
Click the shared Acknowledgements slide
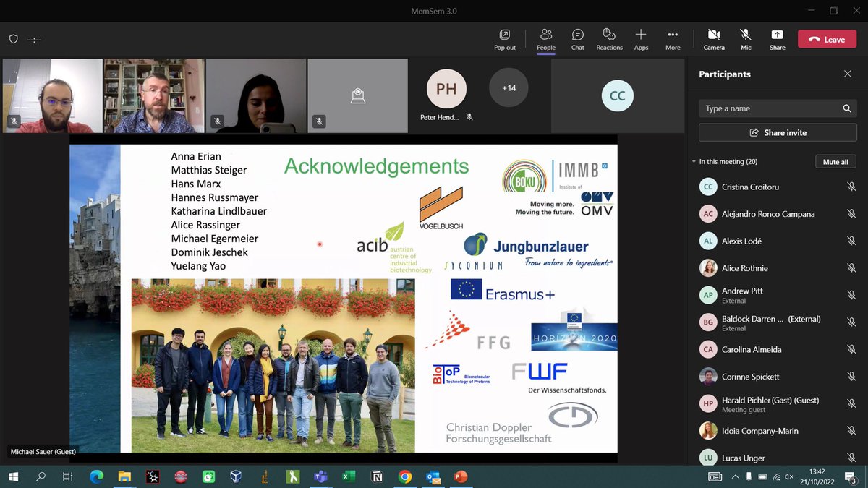click(344, 298)
